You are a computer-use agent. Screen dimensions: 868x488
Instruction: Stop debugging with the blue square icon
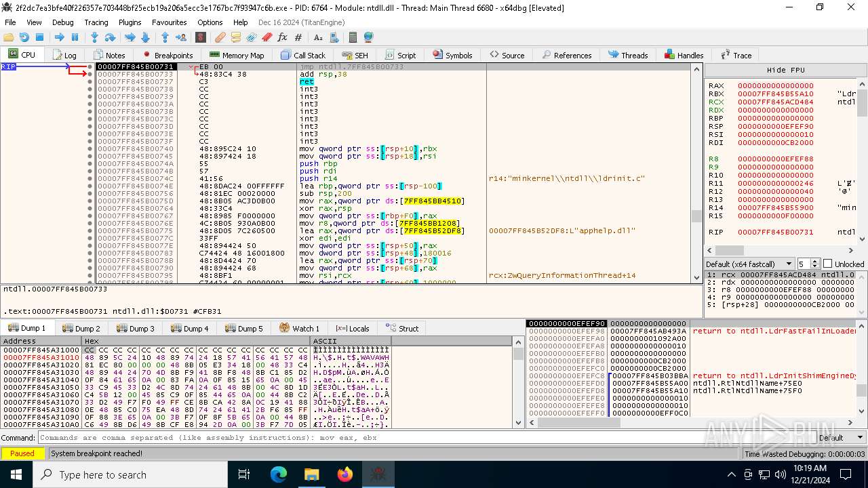pyautogui.click(x=39, y=37)
